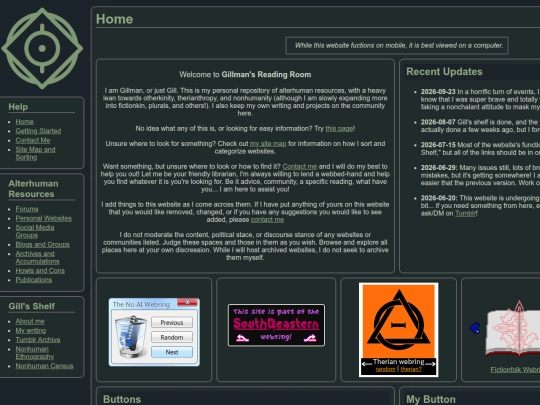Open Social Media Groups link
The image size is (540, 405).
coord(35,231)
